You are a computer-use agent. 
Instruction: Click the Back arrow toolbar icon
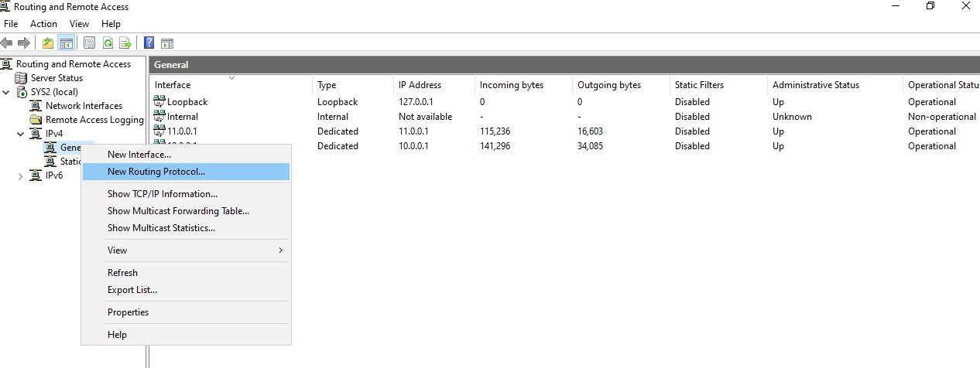pos(7,43)
